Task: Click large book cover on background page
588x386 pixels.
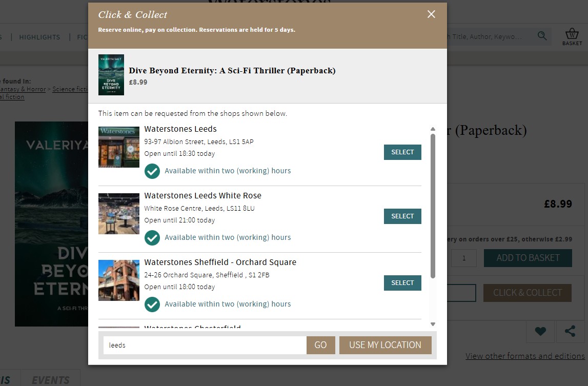Action: 51,224
